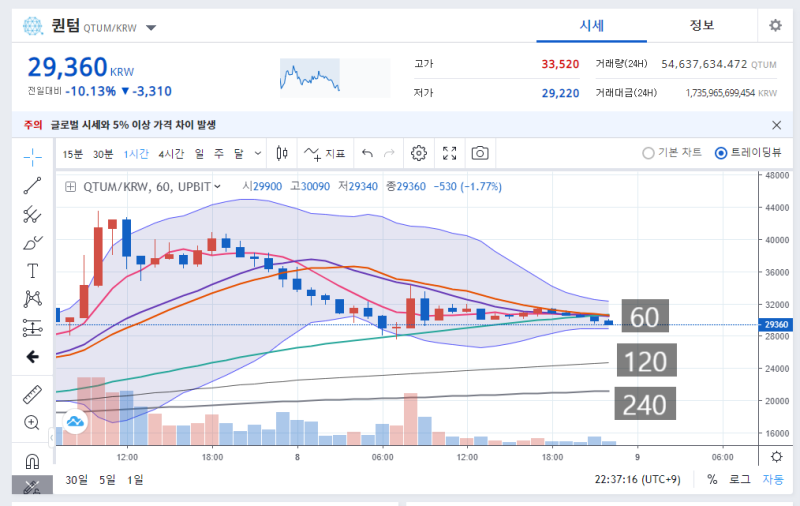Viewport: 800px width, 506px height.
Task: Open the price axis settings gear
Action: pyautogui.click(x=777, y=457)
